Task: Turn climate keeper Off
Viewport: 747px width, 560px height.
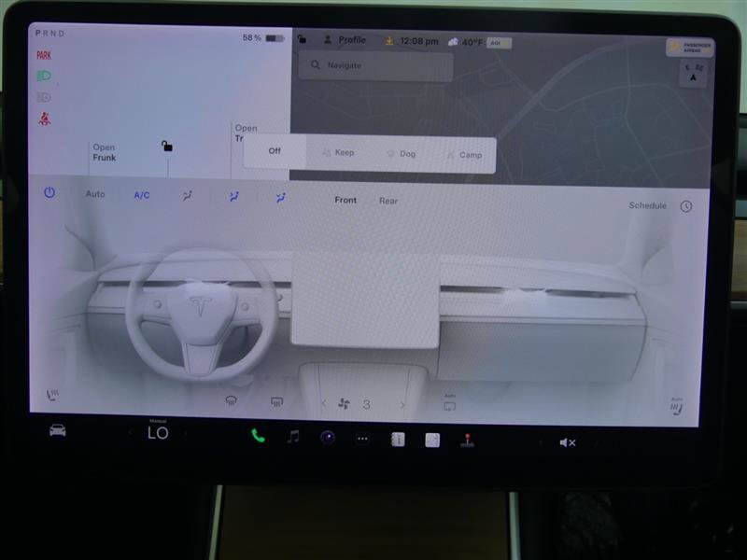Action: click(x=272, y=150)
